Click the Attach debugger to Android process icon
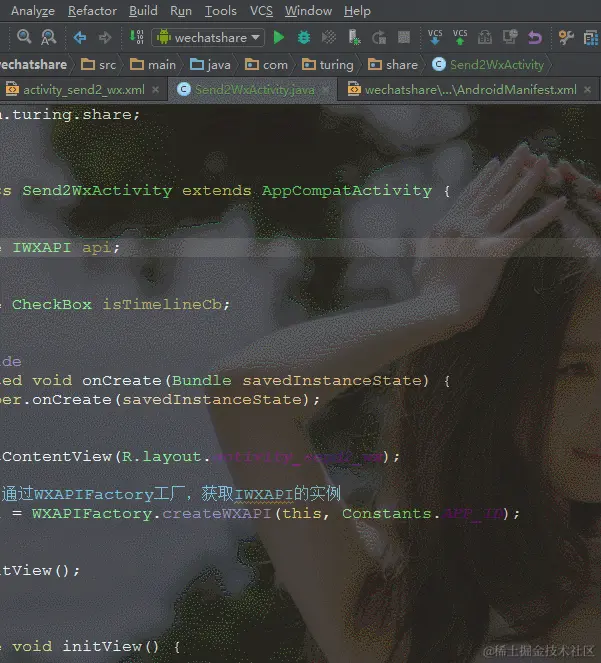Screen dimensions: 601x663 (354, 37)
